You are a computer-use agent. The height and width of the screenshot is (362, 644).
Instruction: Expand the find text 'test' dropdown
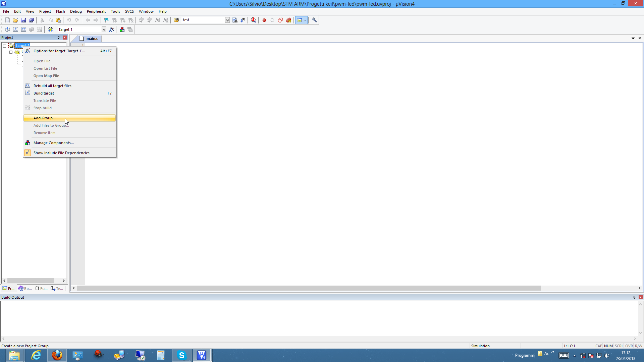[x=227, y=20]
